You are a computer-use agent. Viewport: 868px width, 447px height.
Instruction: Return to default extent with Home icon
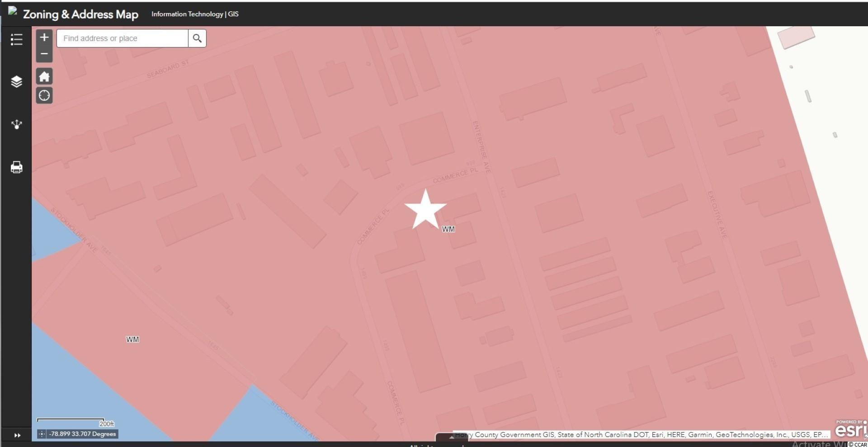pyautogui.click(x=44, y=76)
